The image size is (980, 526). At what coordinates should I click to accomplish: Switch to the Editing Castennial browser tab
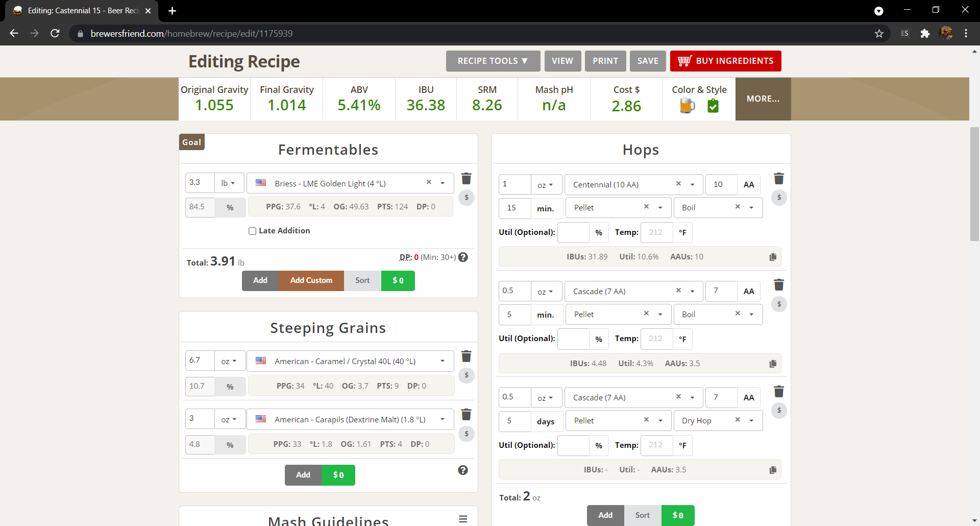(82, 11)
